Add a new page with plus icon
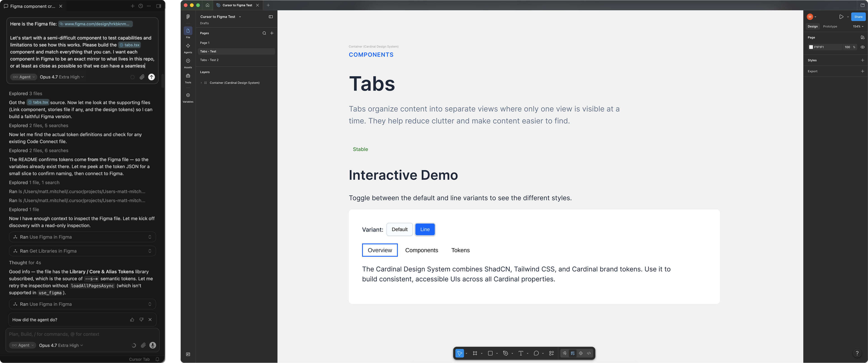Viewport: 868px width, 363px height. point(272,33)
